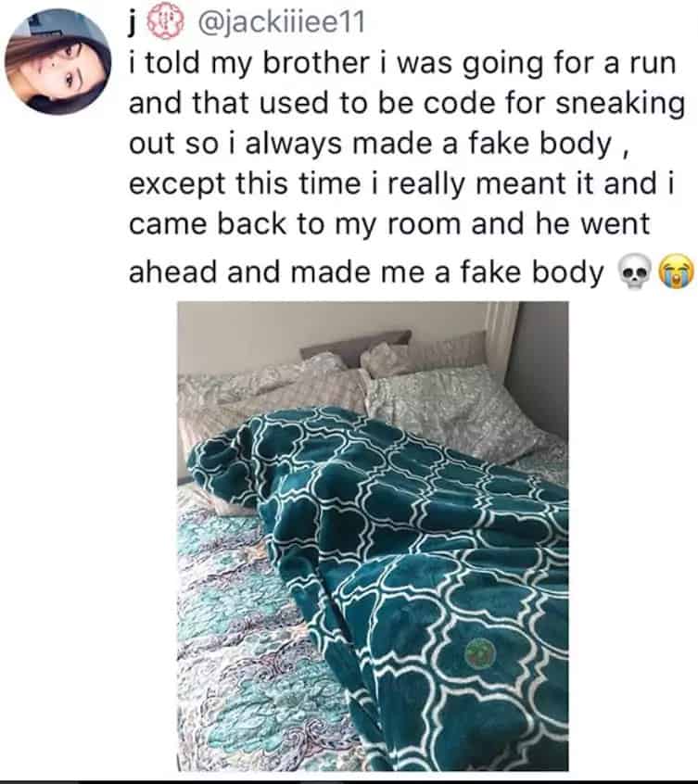Click the loudly crying face emoji
The height and width of the screenshot is (784, 698).
tap(677, 272)
